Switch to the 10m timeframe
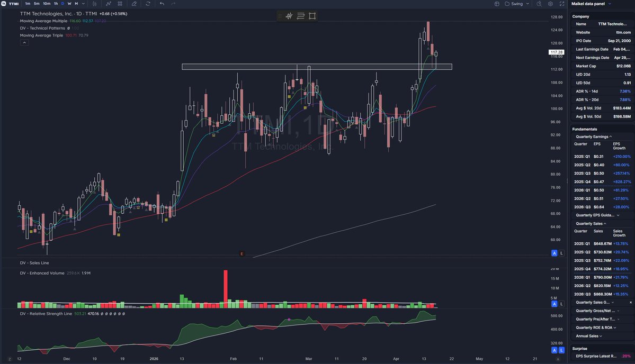Viewport: 635px width, 364px height. pyautogui.click(x=47, y=4)
